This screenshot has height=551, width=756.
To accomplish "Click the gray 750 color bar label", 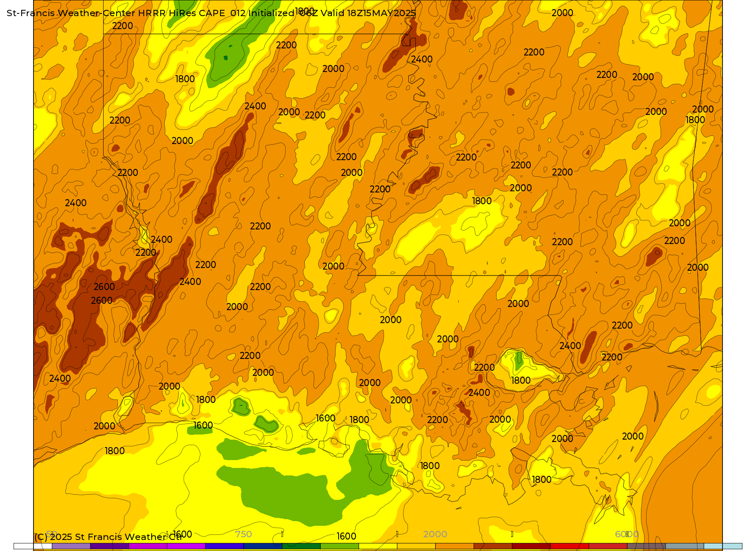I will [243, 534].
